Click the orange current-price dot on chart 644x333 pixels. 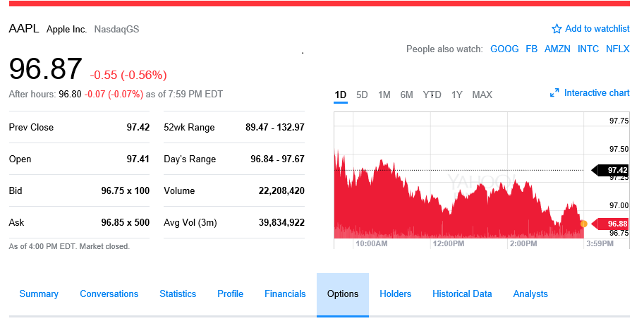tap(583, 224)
